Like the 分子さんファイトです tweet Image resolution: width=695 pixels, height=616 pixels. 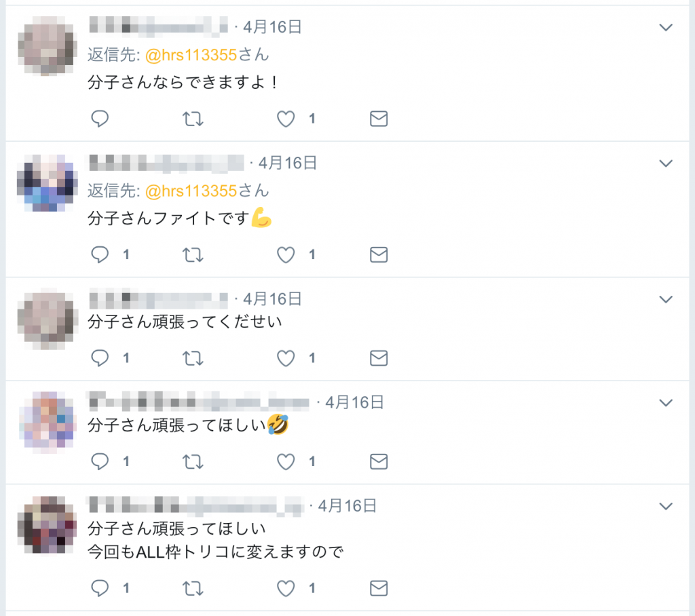(286, 255)
